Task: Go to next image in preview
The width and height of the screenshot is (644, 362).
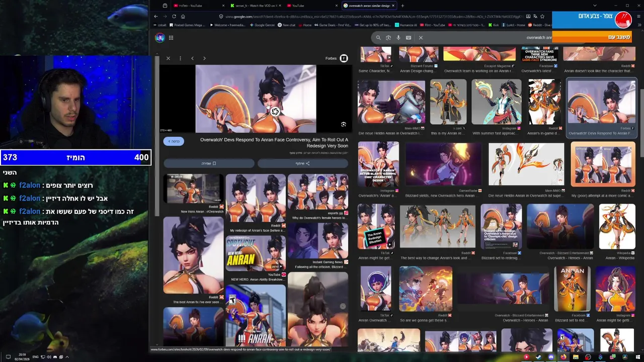Action: click(204, 58)
